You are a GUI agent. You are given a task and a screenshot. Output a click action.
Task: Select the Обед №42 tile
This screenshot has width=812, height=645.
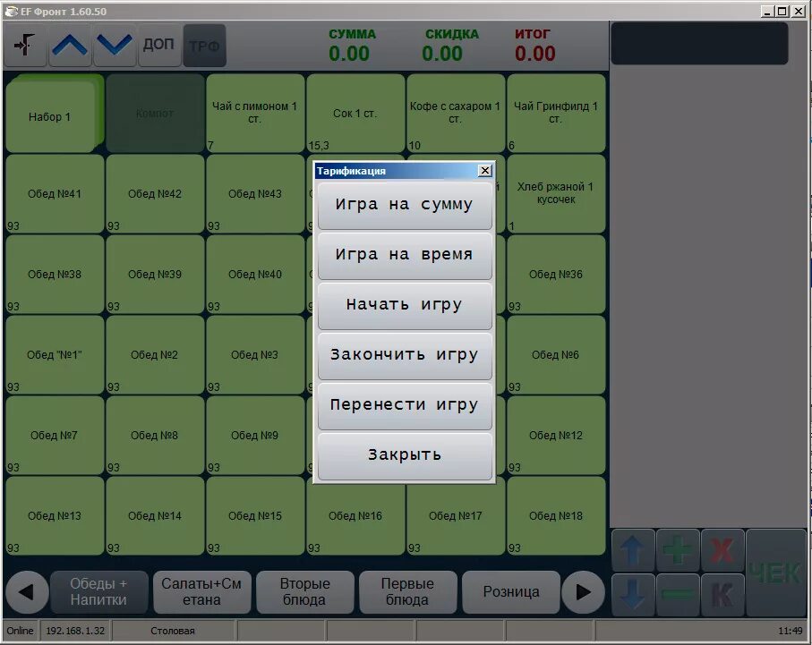pos(155,193)
